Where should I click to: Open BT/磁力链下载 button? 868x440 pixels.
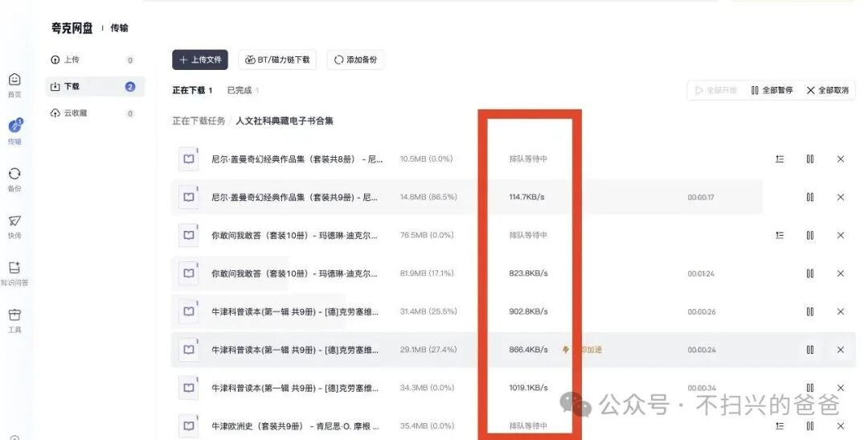tap(277, 60)
